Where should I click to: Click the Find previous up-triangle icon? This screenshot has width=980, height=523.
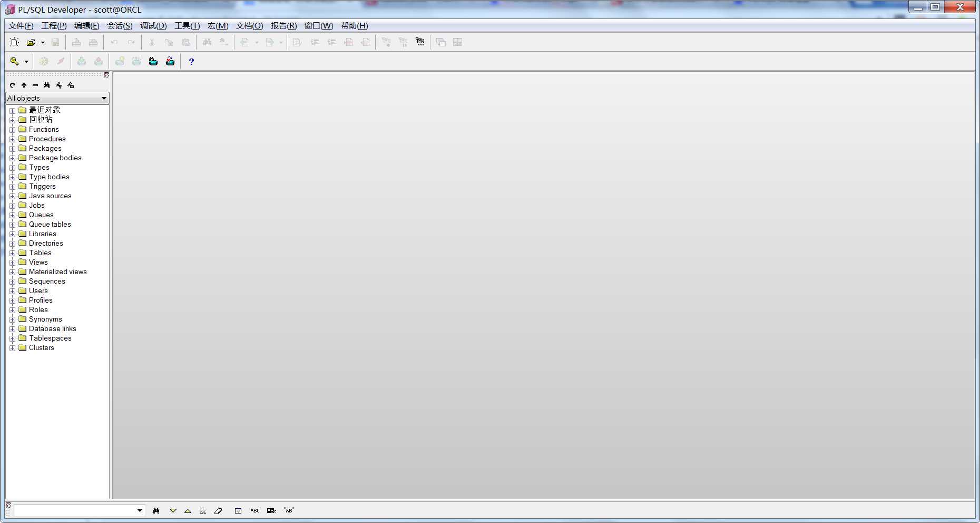188,510
